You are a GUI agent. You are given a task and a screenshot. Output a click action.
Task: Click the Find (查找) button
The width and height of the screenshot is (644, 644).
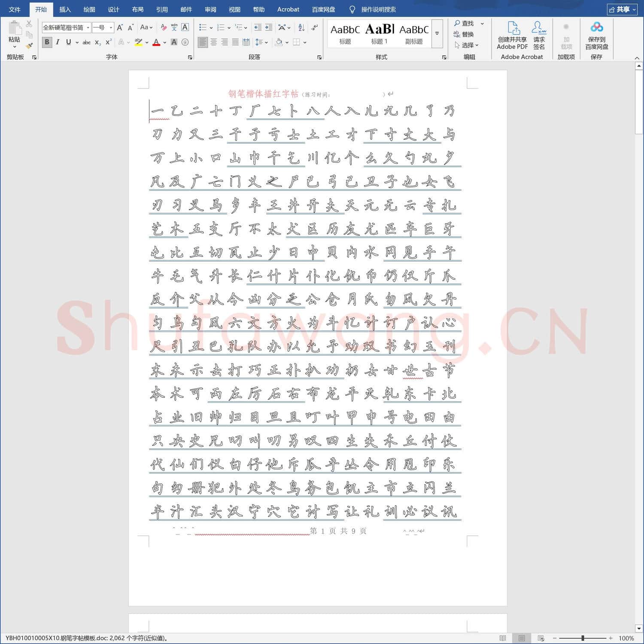[464, 23]
